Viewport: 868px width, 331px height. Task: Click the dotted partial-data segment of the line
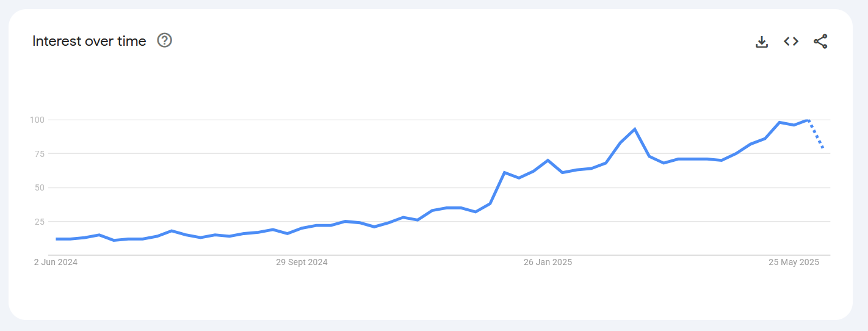coord(816,135)
